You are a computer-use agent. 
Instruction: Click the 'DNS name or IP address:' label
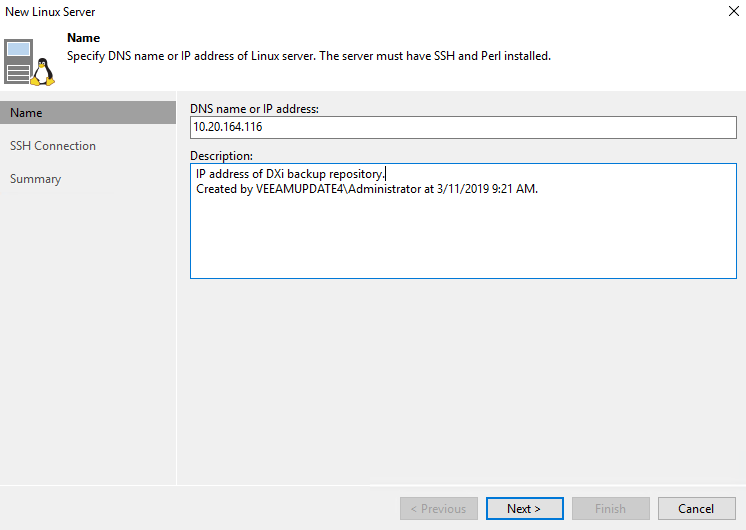[x=254, y=109]
